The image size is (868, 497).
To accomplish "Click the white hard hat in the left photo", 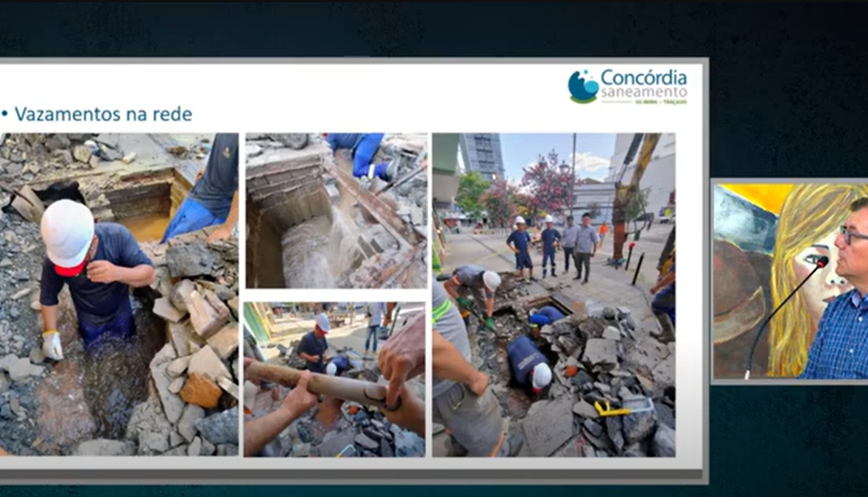I will (67, 234).
